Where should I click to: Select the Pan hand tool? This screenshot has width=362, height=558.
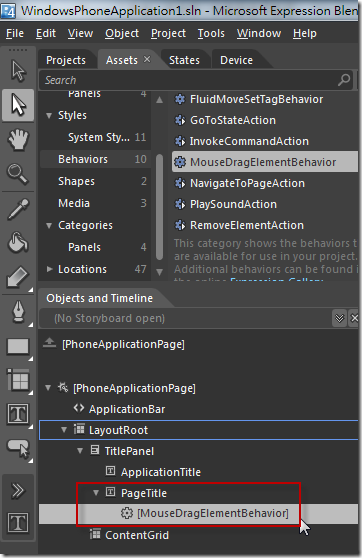coord(18,139)
